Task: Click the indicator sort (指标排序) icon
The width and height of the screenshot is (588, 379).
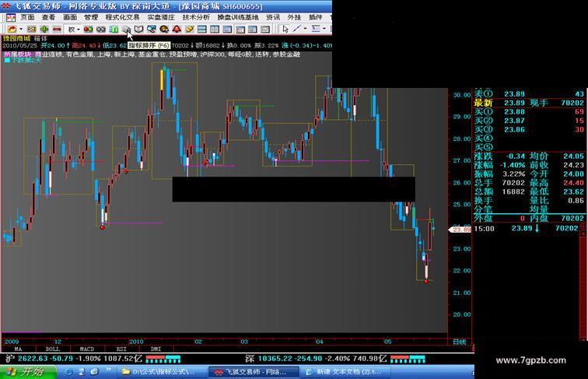Action: 126,29
